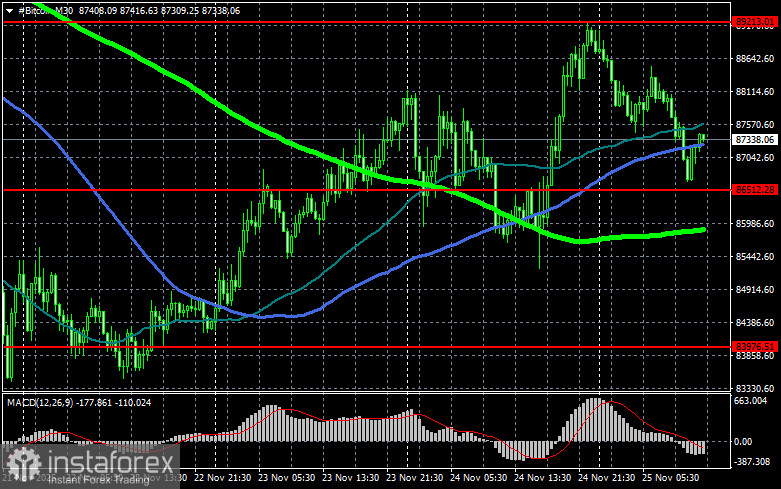Click the MACD(12,26,9) indicator label
The width and height of the screenshot is (781, 489).
(x=41, y=402)
